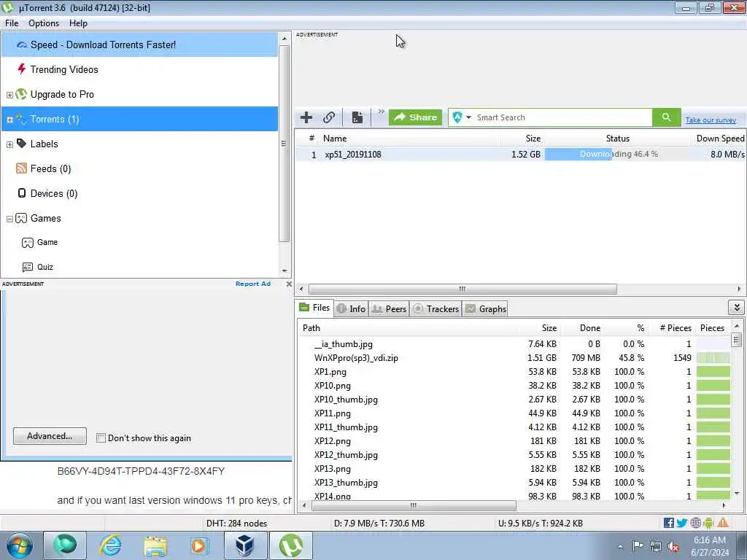Select Speed - Download Torrents Faster item
This screenshot has height=560, width=747.
click(x=139, y=44)
